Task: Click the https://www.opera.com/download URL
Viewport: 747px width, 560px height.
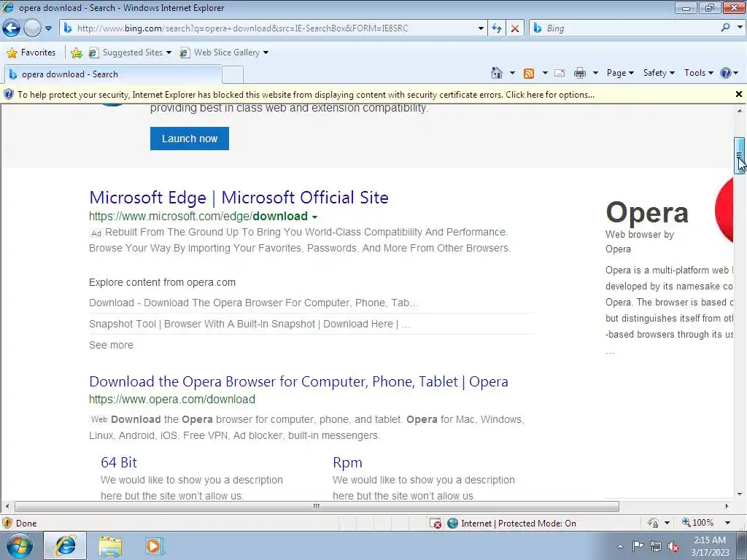Action: click(x=172, y=399)
